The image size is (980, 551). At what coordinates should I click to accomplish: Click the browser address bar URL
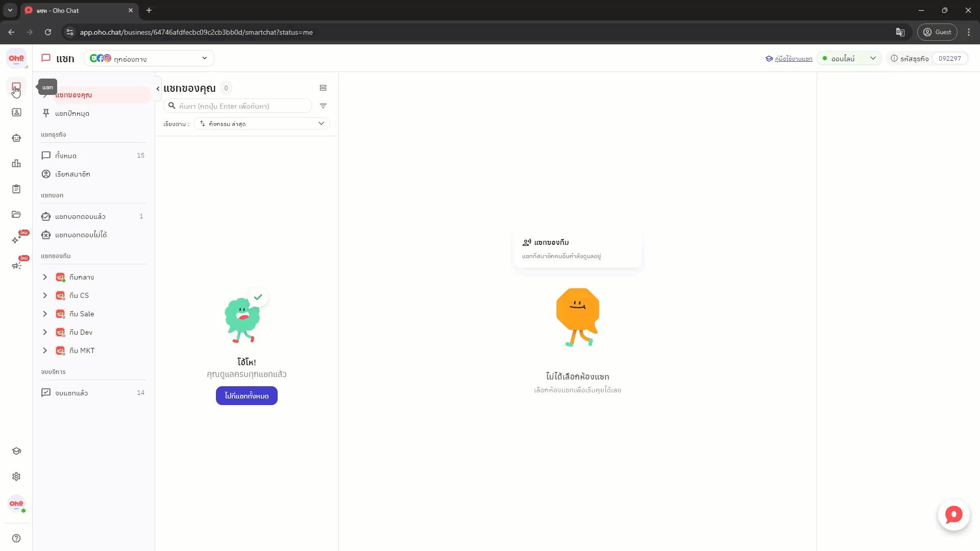coord(196,32)
